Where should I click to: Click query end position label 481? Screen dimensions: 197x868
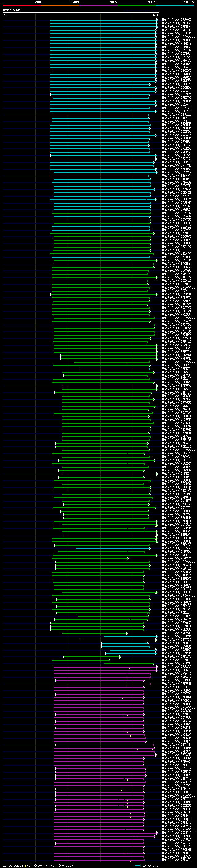coord(155,15)
